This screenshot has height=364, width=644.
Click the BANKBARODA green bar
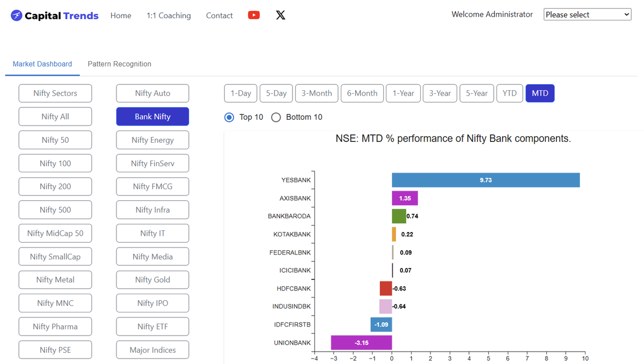pos(399,216)
